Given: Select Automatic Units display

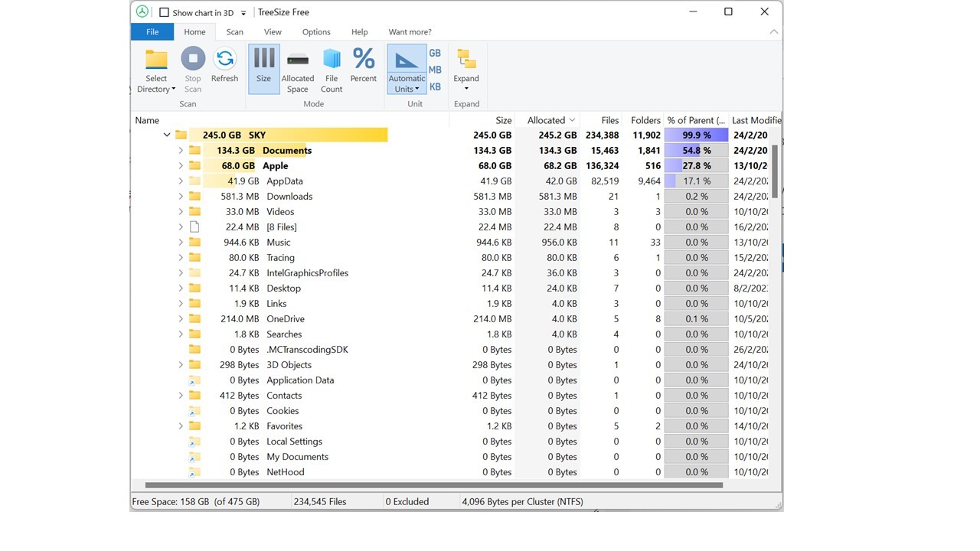Looking at the screenshot, I should click(407, 69).
